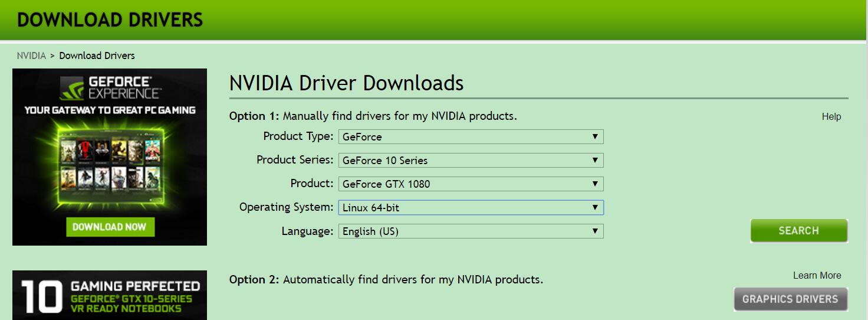Expand the Product Series dropdown
This screenshot has width=868, height=320.
[x=471, y=161]
